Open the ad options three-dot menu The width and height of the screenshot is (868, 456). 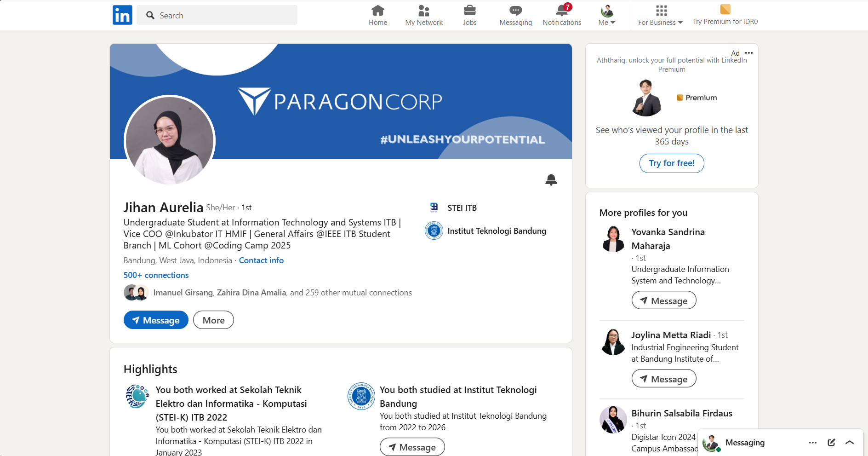[749, 53]
